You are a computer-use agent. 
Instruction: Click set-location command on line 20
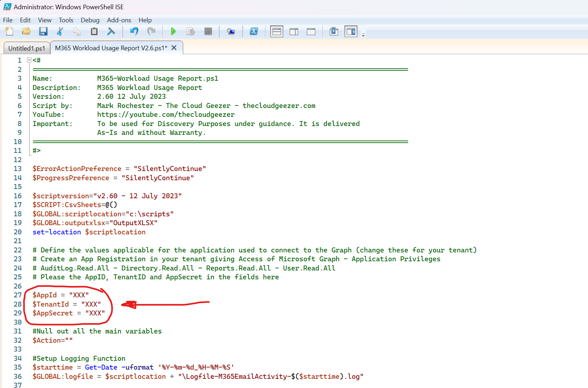(57, 232)
